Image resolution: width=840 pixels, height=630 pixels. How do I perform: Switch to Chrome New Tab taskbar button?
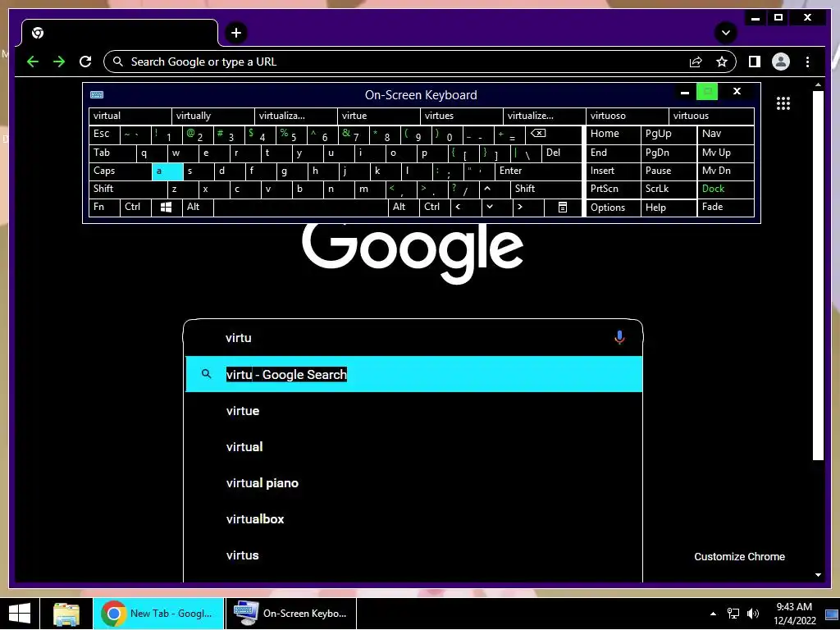pos(158,614)
